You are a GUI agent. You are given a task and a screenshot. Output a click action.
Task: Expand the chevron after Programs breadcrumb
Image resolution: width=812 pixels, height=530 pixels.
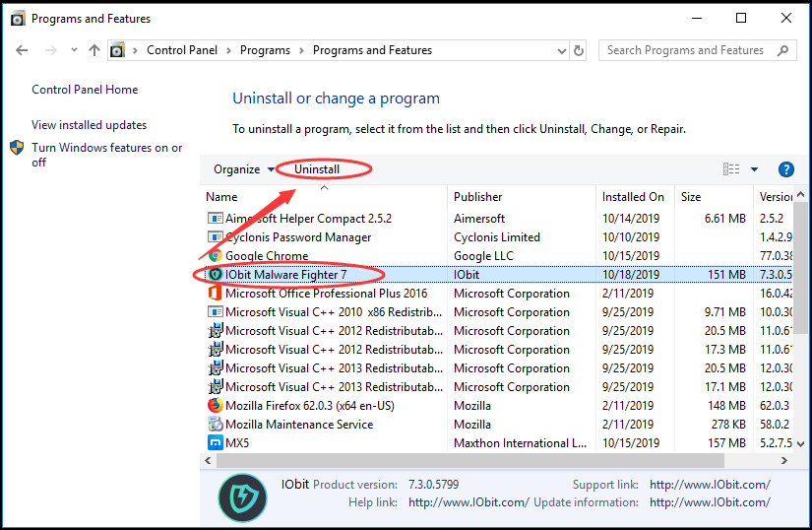[x=301, y=51]
